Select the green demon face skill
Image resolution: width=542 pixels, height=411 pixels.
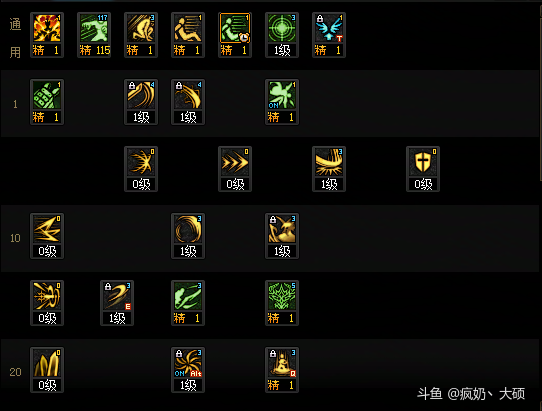(282, 303)
